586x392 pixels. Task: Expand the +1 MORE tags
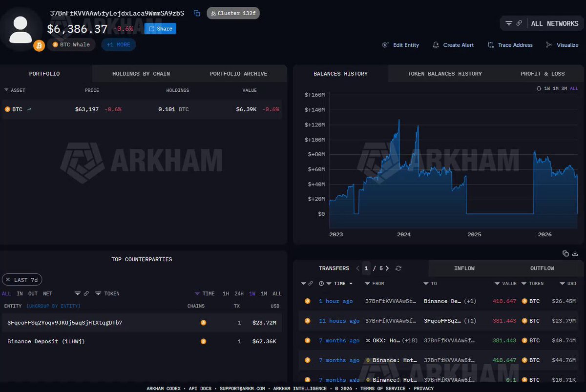[x=118, y=44]
